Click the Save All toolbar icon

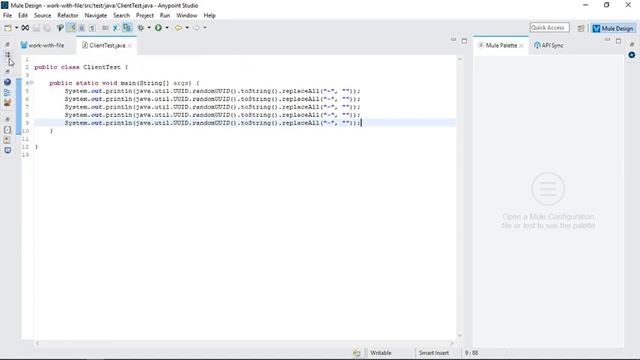pos(47,28)
